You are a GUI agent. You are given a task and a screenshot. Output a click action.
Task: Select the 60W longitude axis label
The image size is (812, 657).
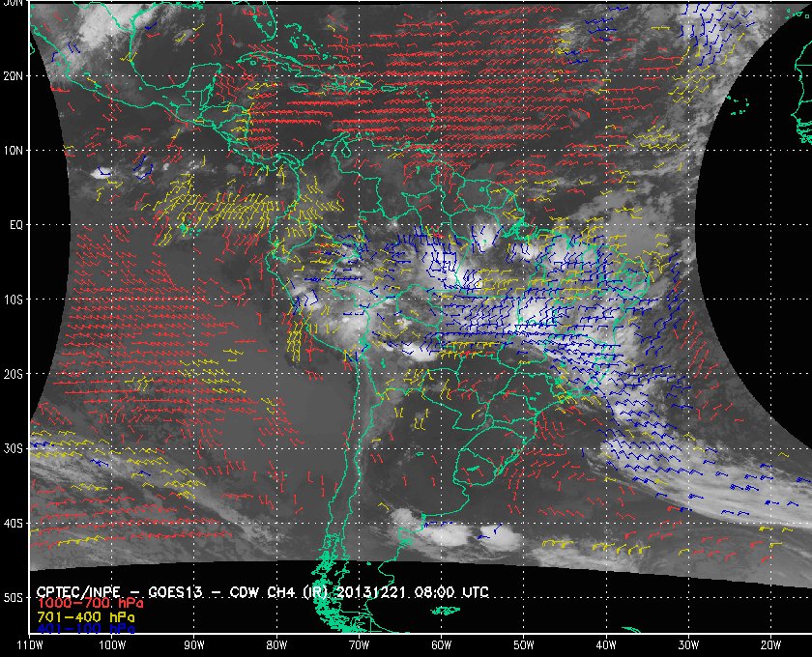coord(441,644)
